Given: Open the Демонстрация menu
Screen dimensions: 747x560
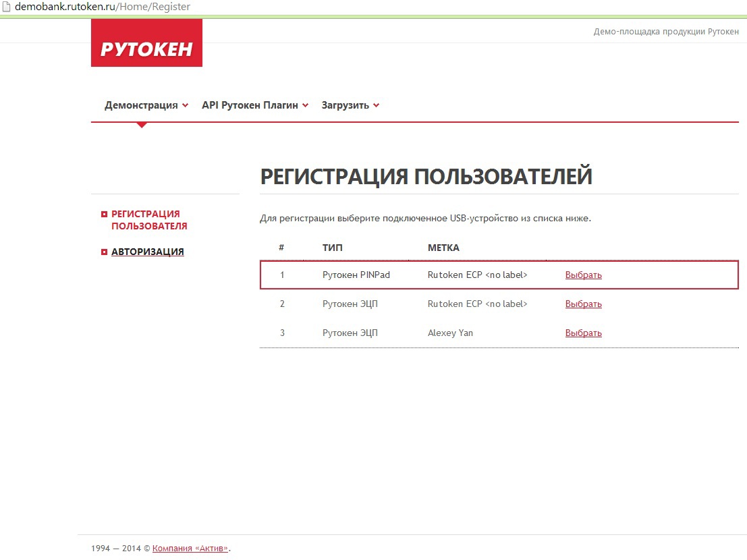Looking at the screenshot, I should pos(141,105).
